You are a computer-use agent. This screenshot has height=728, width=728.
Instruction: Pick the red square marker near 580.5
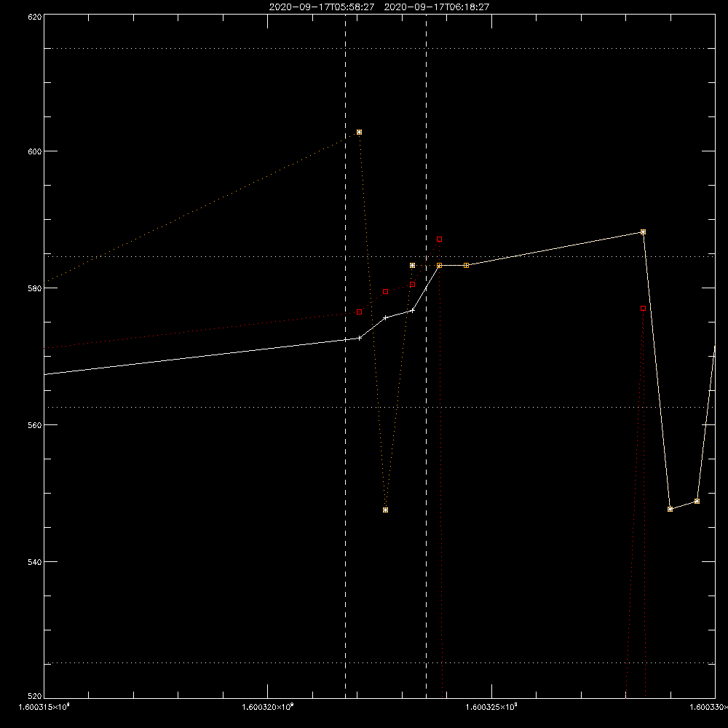point(412,285)
